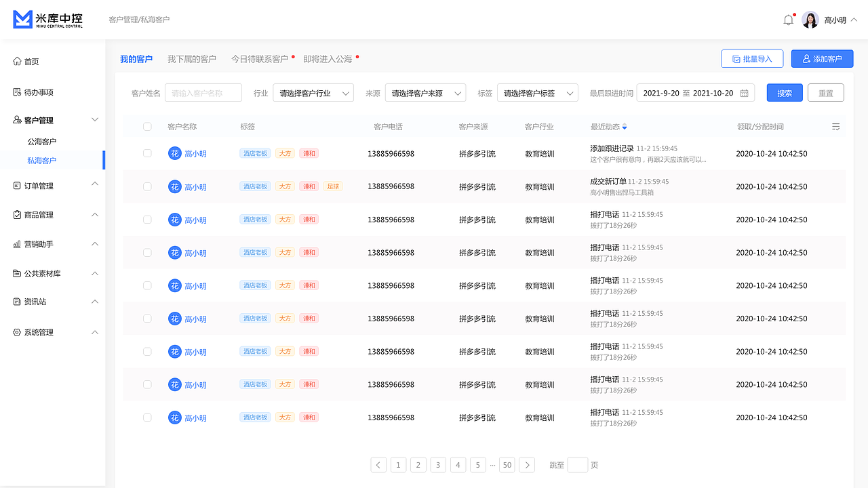
Task: Click the 搜索 button
Action: coord(785,93)
